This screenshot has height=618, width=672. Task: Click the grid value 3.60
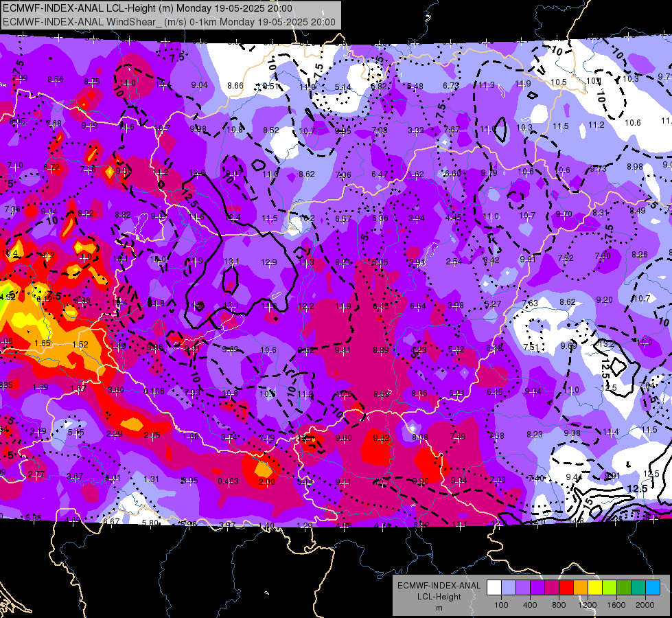point(116,389)
